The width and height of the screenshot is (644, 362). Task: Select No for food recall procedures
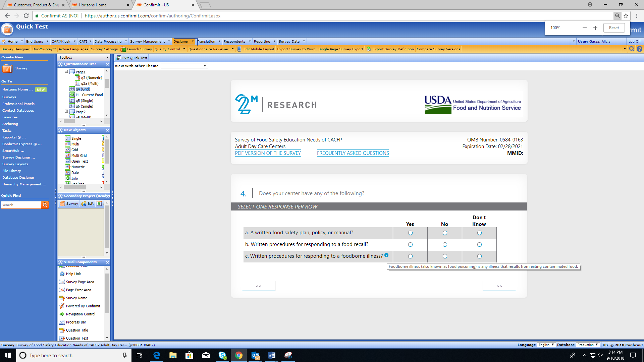pos(445,245)
